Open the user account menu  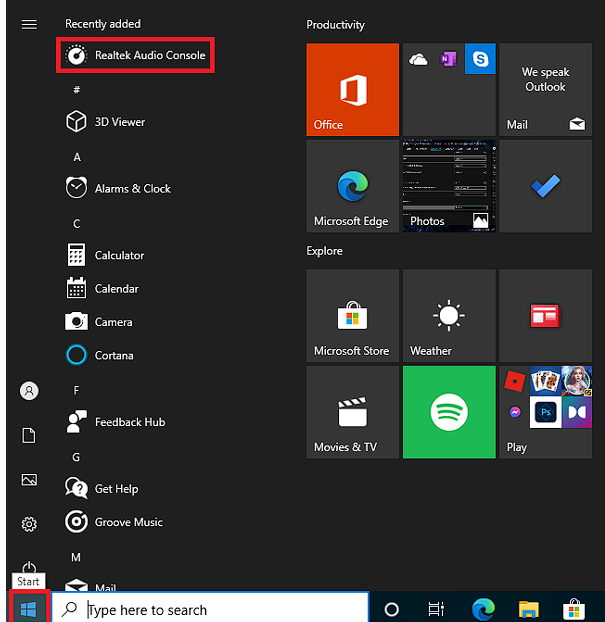tap(29, 391)
